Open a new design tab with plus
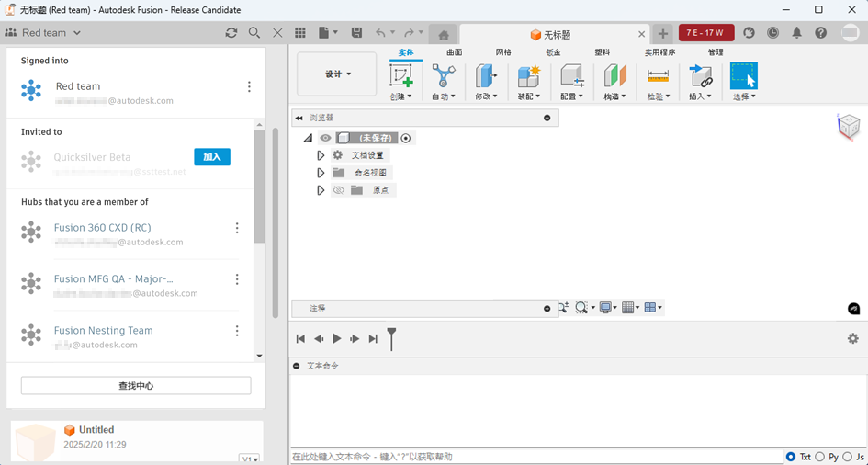Viewport: 868px width, 465px height. coord(662,34)
